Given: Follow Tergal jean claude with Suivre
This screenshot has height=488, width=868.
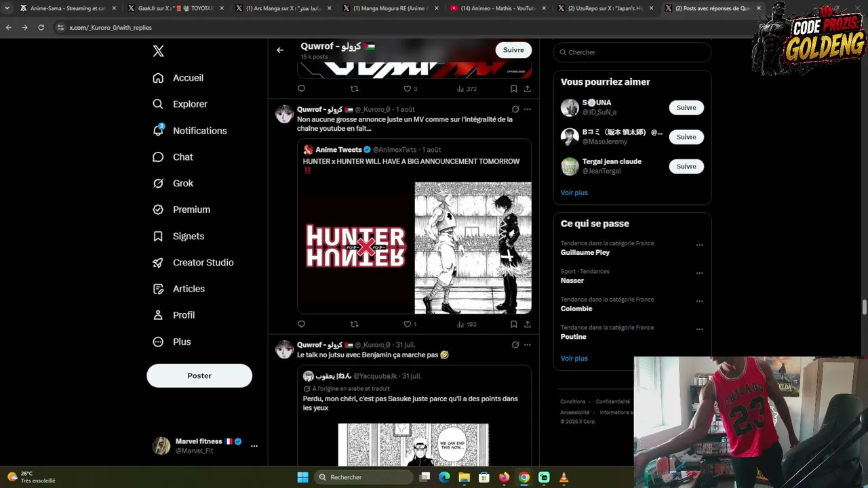Looking at the screenshot, I should click(686, 167).
